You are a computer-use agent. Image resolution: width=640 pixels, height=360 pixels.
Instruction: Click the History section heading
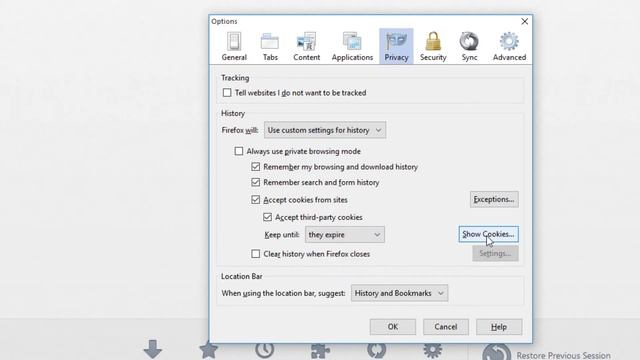pos(233,113)
